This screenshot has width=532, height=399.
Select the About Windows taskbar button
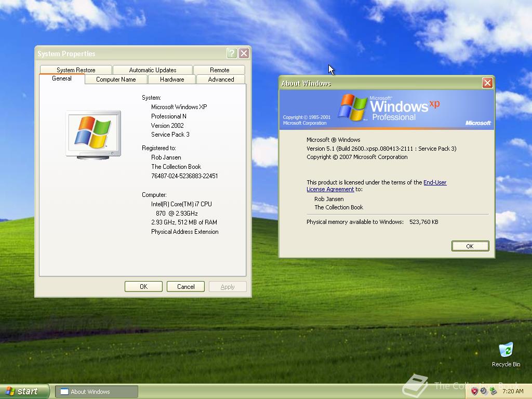(96, 392)
